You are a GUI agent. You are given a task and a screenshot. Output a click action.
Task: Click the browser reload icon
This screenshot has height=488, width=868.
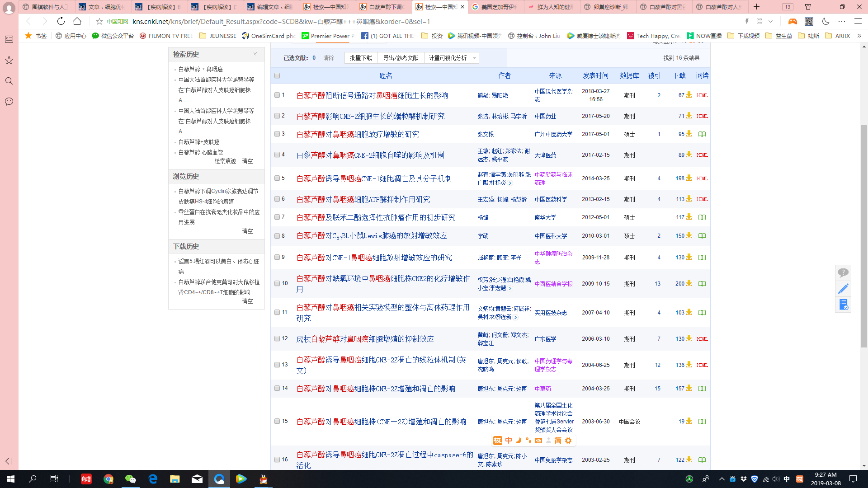click(x=61, y=21)
